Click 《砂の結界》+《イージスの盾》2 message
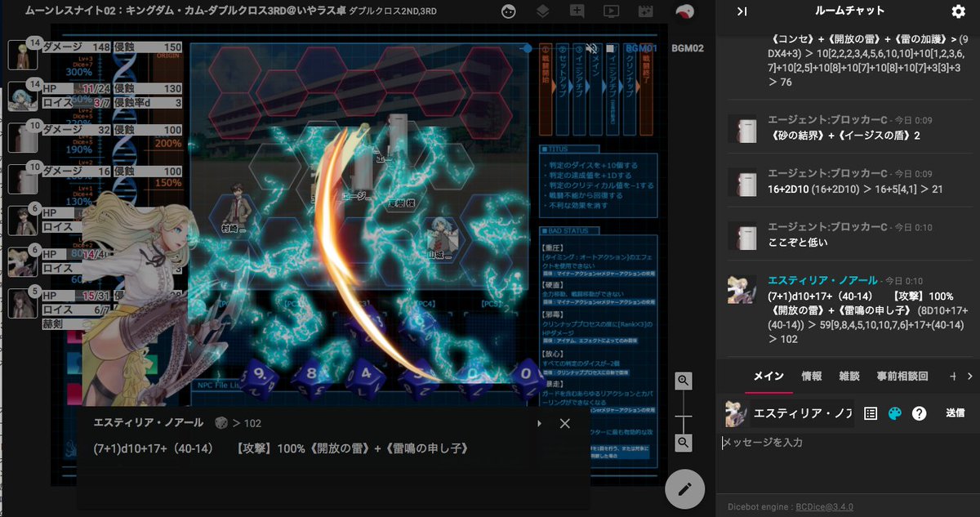This screenshot has width=980, height=517. (x=844, y=135)
